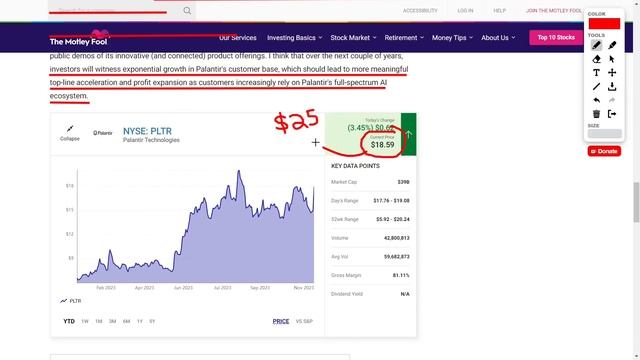
Task: Select the 1M chart range
Action: (99, 321)
